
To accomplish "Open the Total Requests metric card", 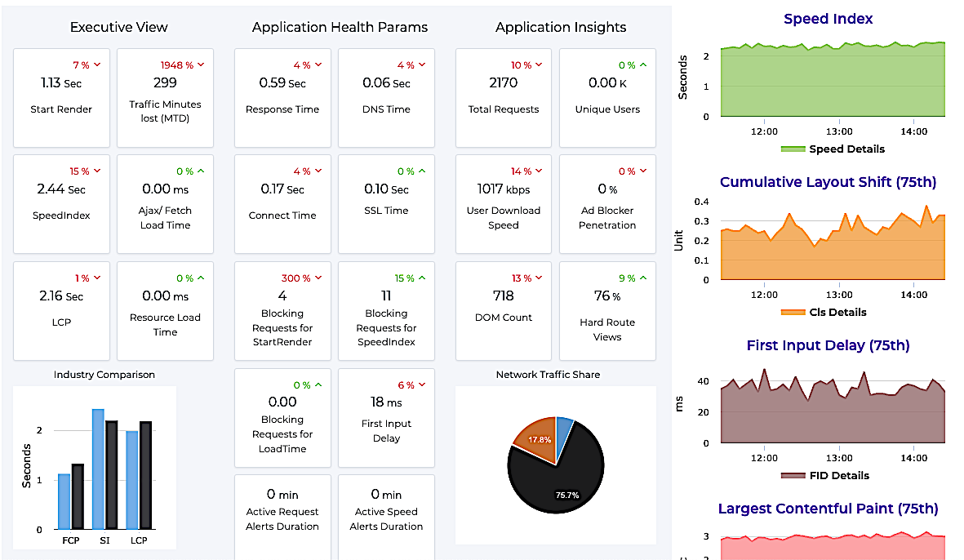I will [x=503, y=97].
